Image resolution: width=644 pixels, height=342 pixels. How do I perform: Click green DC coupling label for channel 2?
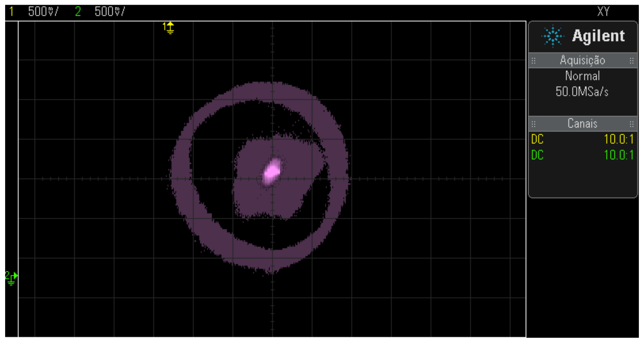[537, 155]
